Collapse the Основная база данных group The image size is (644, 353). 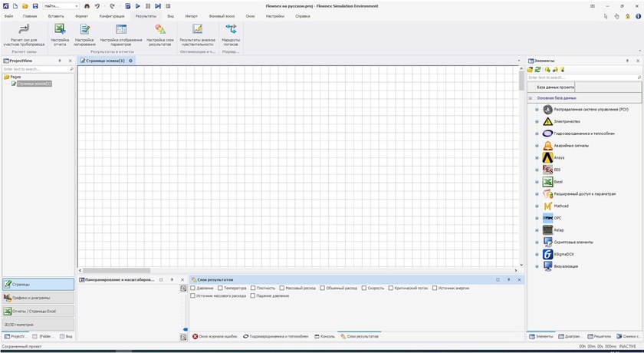click(531, 98)
